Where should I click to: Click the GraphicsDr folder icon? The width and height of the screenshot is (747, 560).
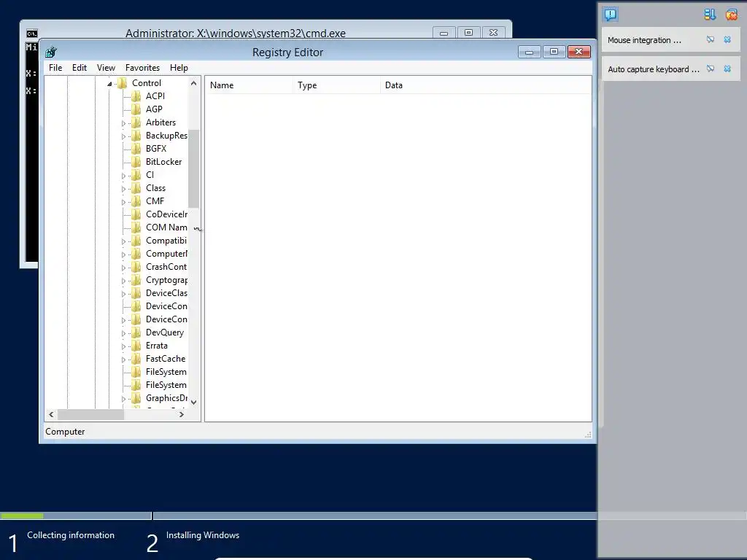point(136,399)
